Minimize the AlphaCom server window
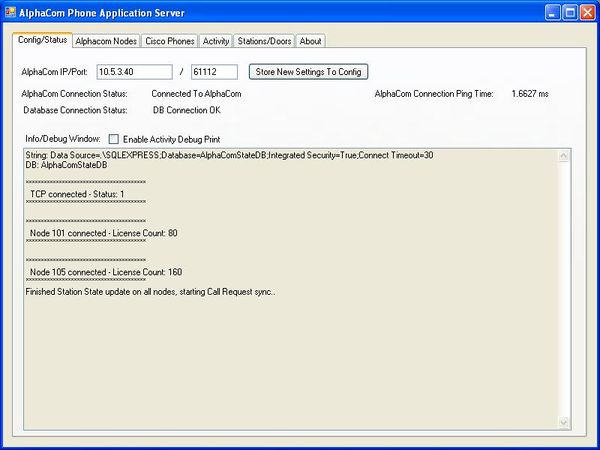This screenshot has width=600, height=450. (x=552, y=13)
